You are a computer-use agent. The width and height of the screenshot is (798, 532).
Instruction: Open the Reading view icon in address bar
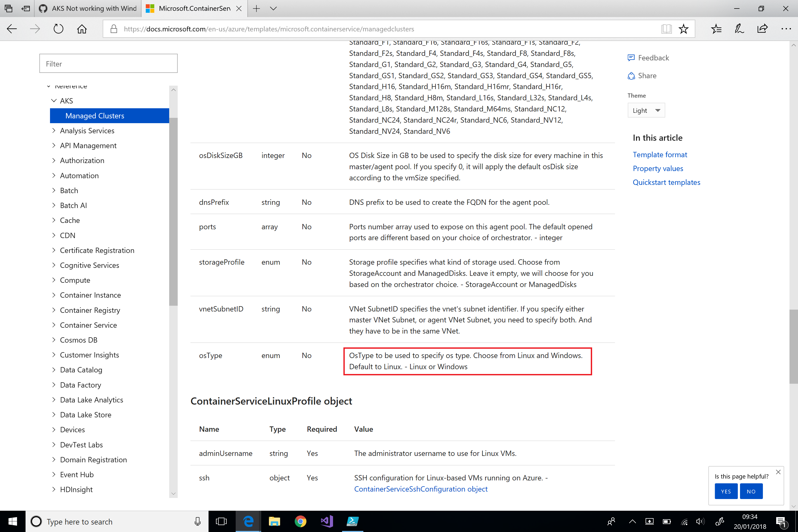click(666, 29)
